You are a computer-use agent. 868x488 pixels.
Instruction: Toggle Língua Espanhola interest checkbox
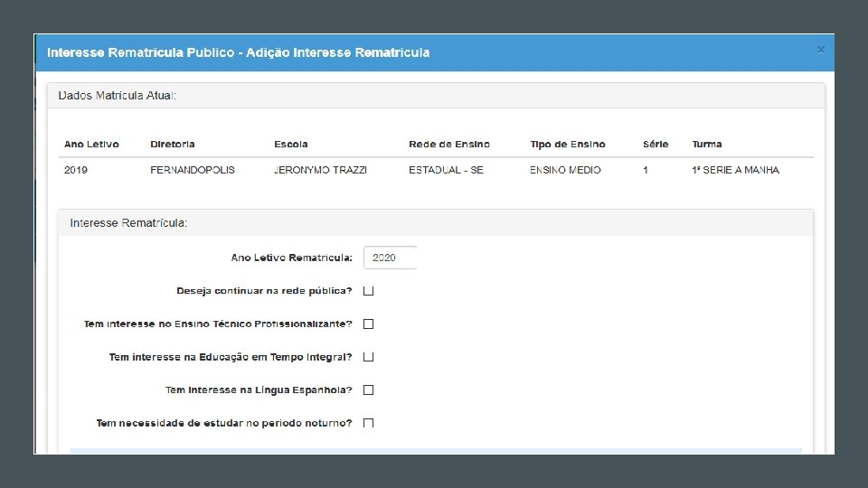[368, 390]
